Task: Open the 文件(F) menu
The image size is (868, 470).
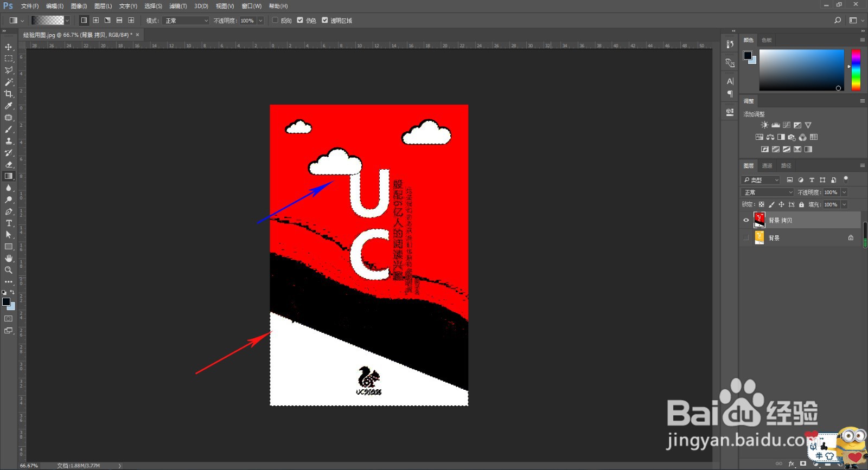Action: tap(30, 6)
